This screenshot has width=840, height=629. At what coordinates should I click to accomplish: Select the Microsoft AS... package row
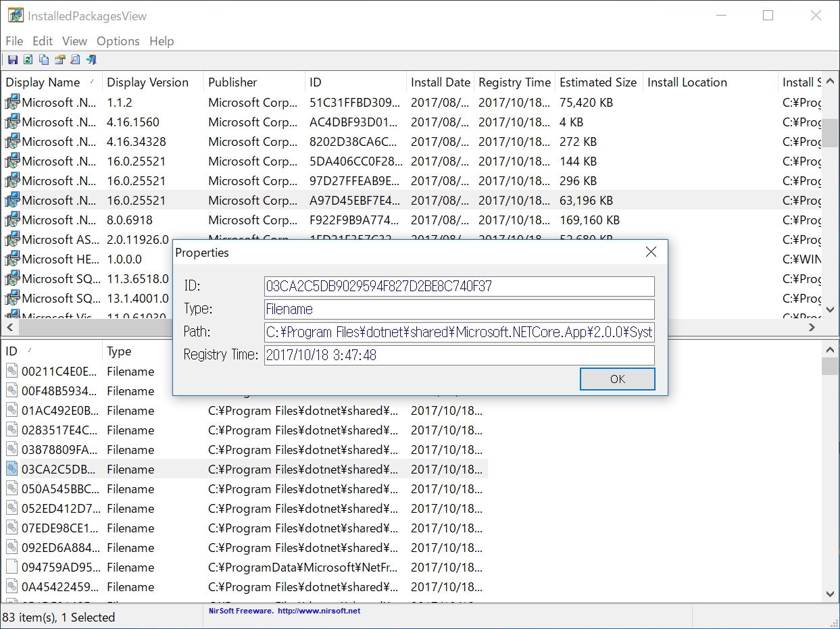[411, 239]
